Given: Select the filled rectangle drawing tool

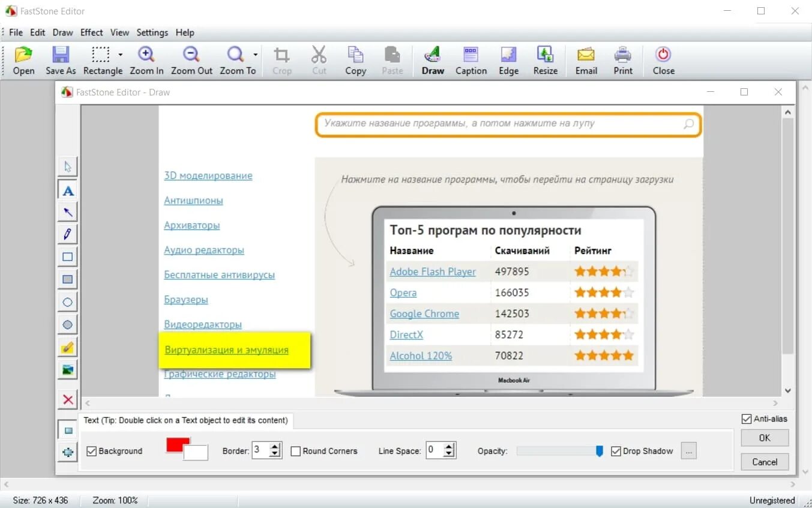Looking at the screenshot, I should tap(68, 279).
